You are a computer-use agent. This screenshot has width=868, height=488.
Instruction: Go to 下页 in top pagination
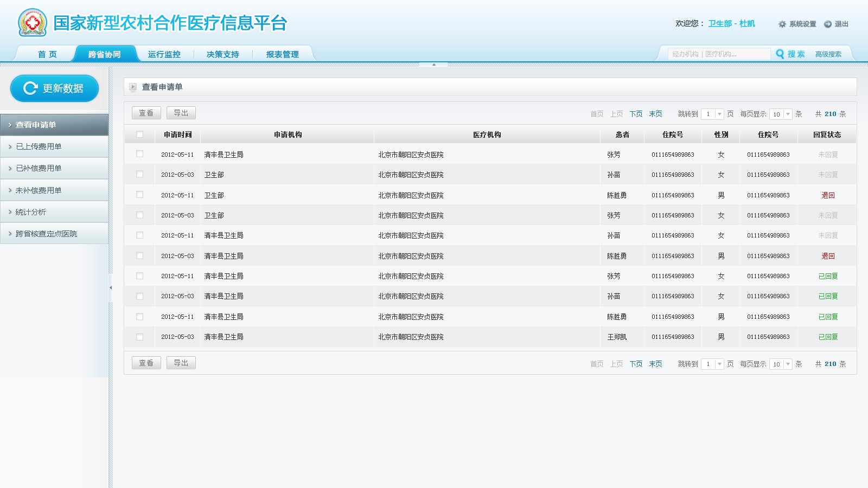pyautogui.click(x=636, y=114)
